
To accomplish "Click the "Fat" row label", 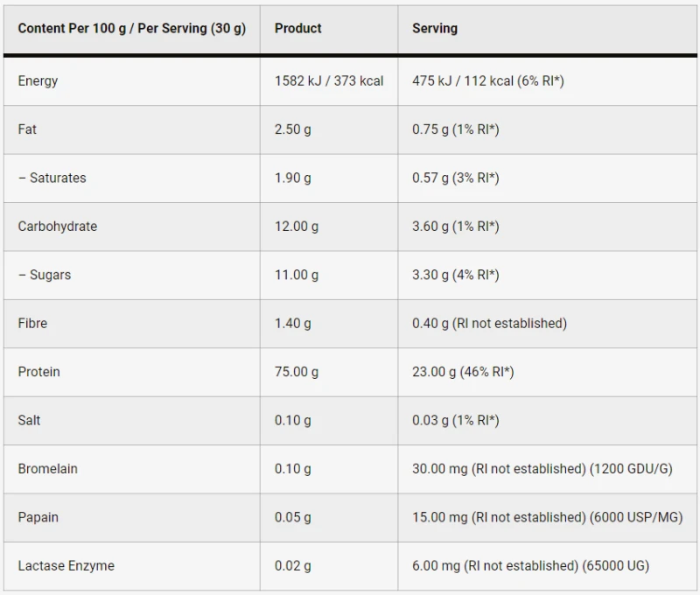I will pyautogui.click(x=27, y=129).
